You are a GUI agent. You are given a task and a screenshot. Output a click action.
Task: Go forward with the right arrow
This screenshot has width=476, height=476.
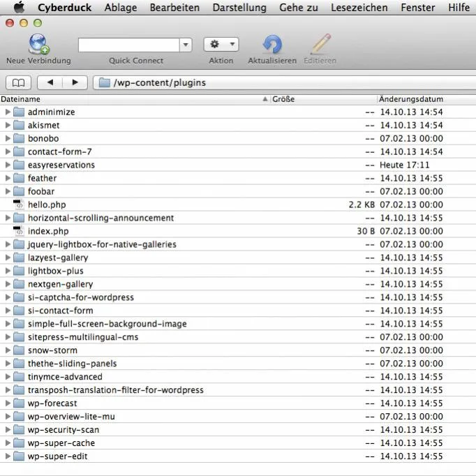(75, 82)
